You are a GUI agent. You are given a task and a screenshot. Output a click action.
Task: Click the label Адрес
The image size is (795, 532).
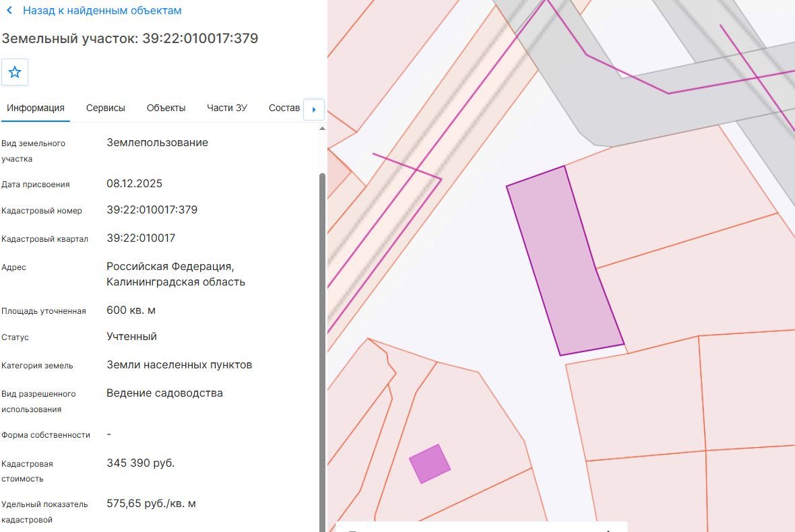13,267
